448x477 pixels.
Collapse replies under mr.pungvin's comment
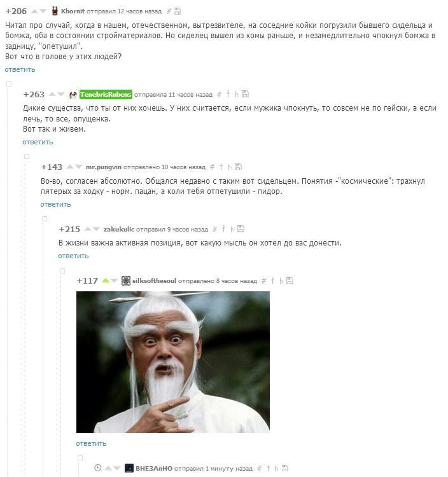click(45, 219)
